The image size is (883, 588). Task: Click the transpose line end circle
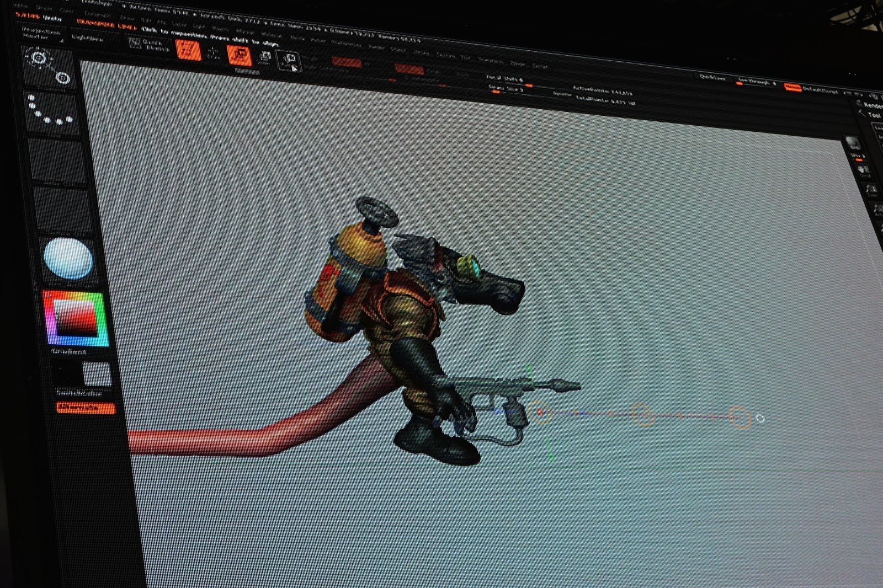point(740,418)
